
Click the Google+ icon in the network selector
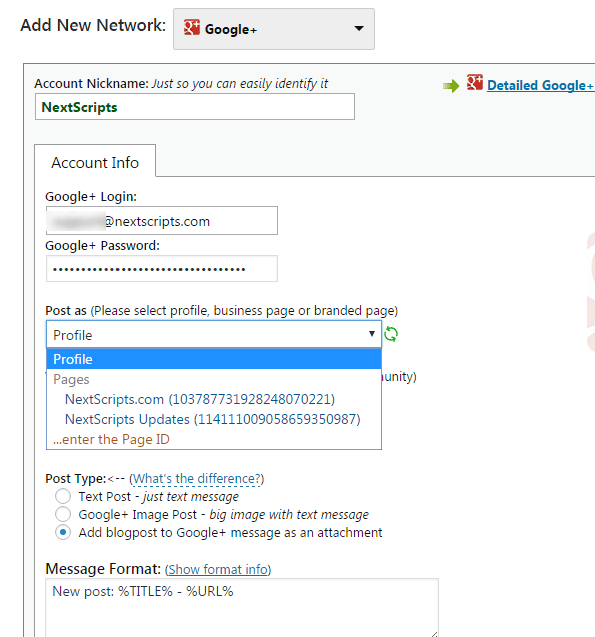(191, 28)
